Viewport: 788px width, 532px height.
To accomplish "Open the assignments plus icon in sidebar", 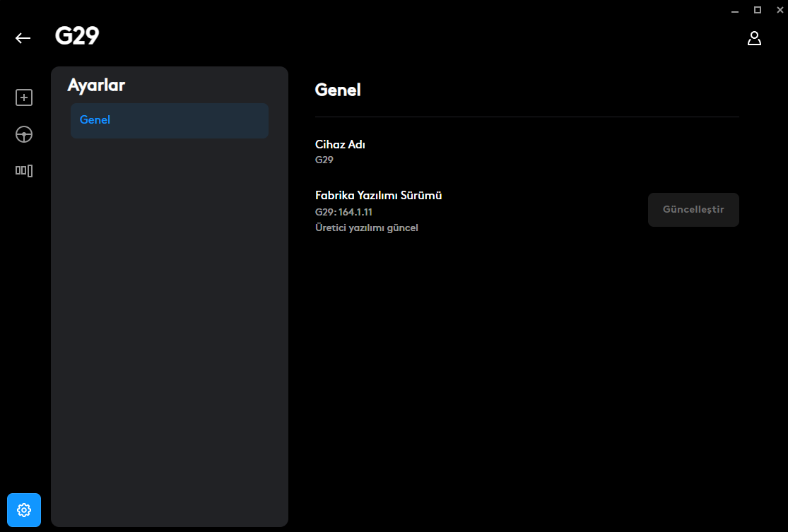I will click(23, 97).
